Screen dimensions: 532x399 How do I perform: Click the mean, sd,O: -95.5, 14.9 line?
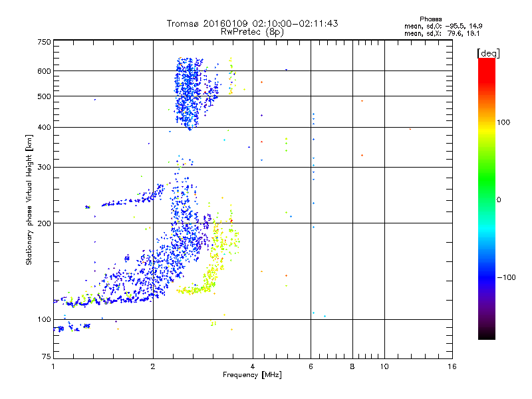point(443,26)
